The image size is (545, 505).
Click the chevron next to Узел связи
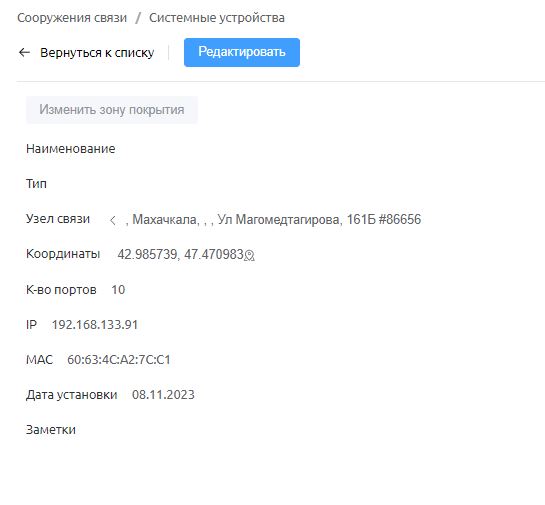tap(113, 220)
